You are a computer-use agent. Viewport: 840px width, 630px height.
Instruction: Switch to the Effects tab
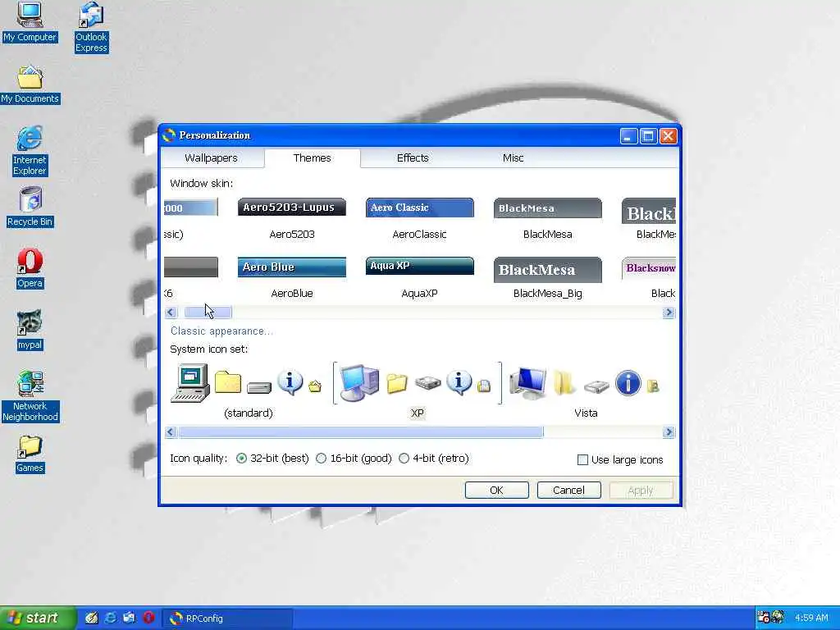coord(413,158)
